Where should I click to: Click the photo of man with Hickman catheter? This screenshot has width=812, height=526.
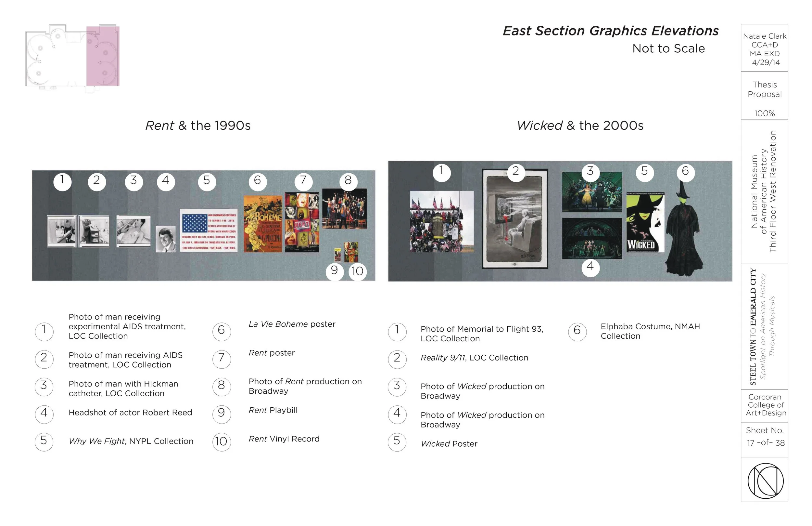pos(133,231)
